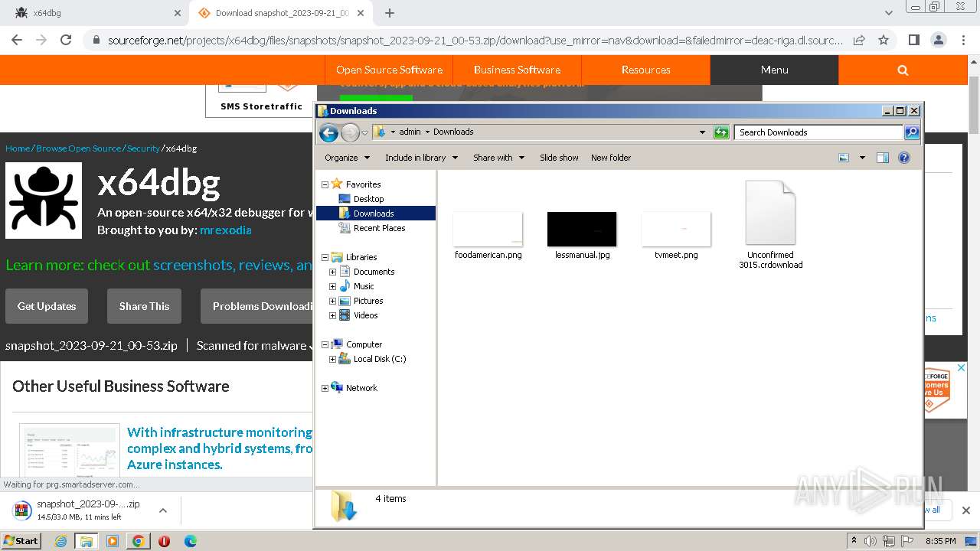The height and width of the screenshot is (551, 980).
Task: Click the Slide show toolbar button
Action: click(x=559, y=158)
